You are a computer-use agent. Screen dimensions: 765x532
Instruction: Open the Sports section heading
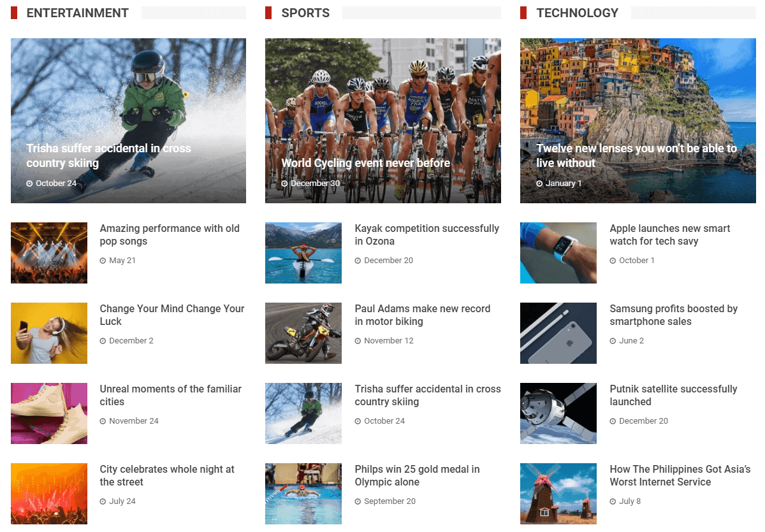point(305,13)
